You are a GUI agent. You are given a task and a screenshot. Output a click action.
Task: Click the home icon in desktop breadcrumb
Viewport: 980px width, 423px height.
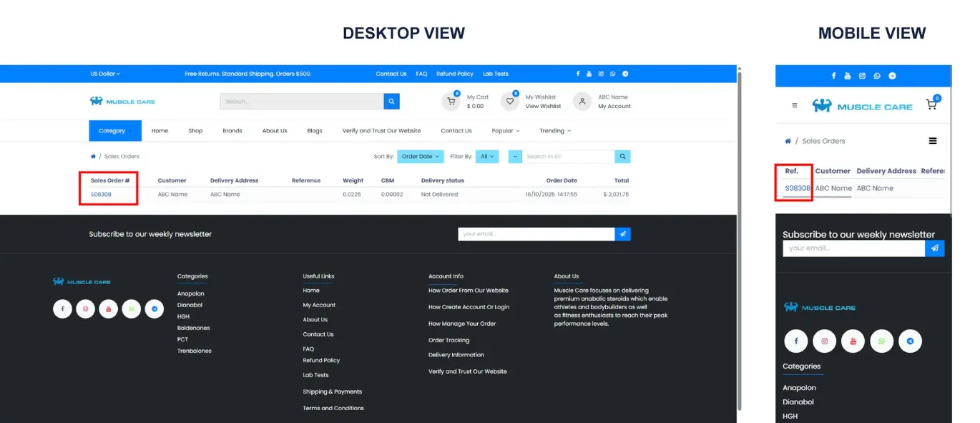click(x=93, y=157)
